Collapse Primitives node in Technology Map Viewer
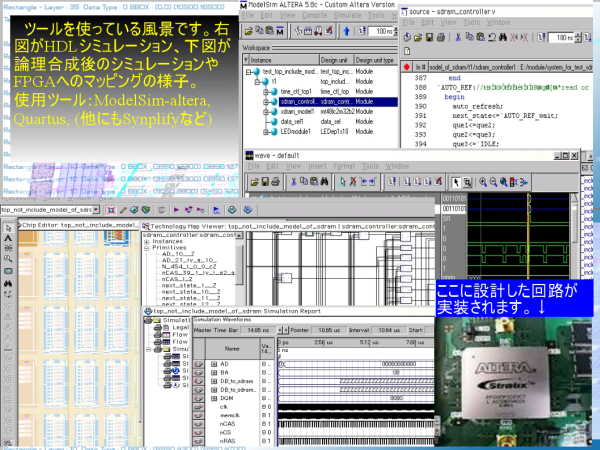600x450 pixels. [147, 248]
